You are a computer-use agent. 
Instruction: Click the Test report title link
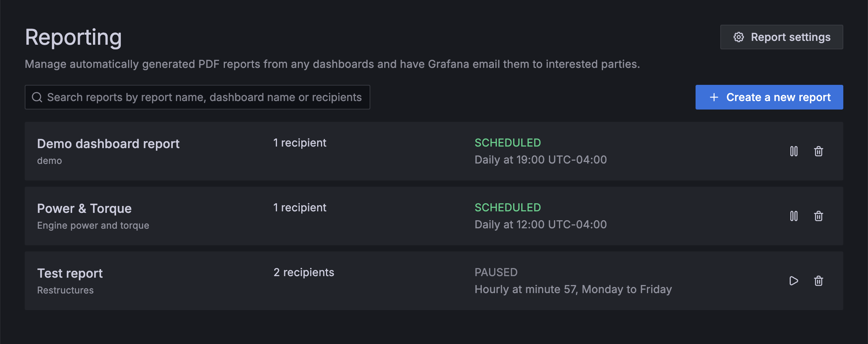[70, 273]
